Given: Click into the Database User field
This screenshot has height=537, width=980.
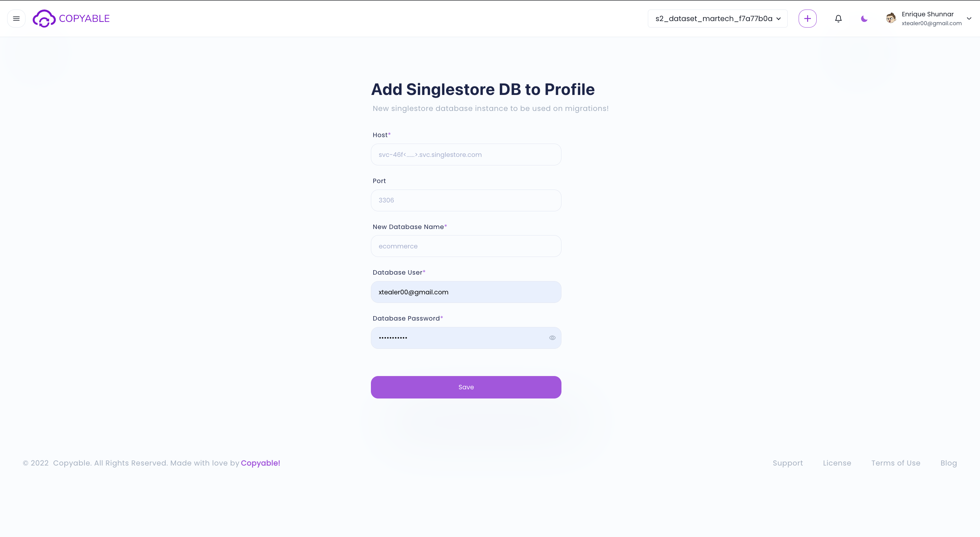Looking at the screenshot, I should coord(466,292).
